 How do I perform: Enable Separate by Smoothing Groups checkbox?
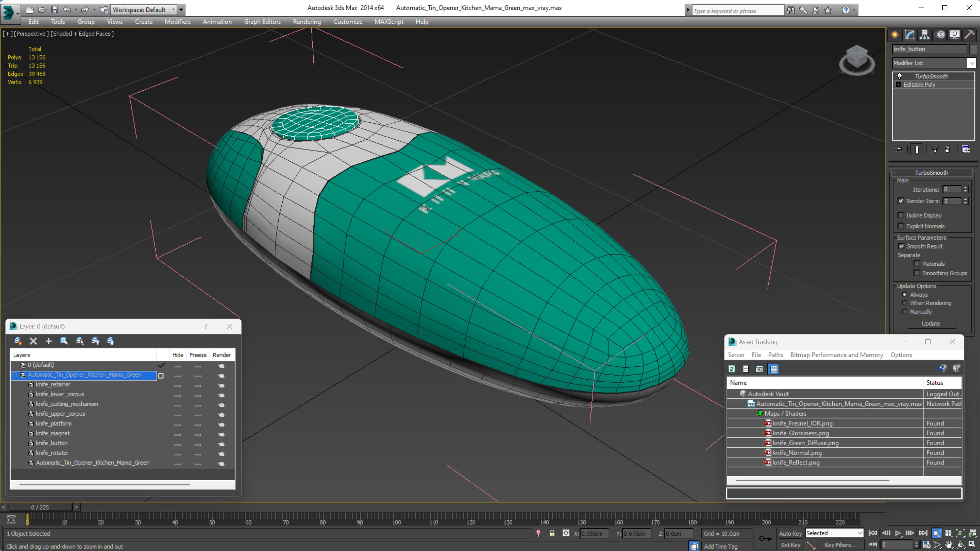[x=917, y=273]
